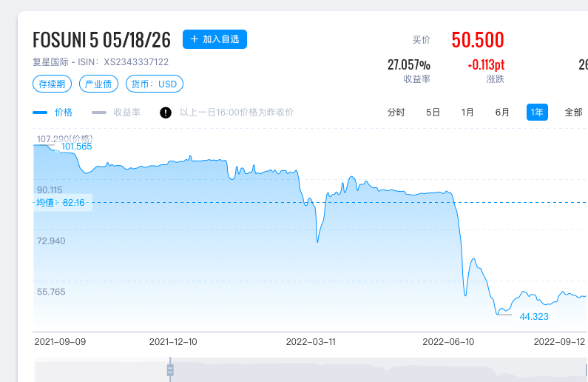Click the black exclamation info icon
588x382 pixels.
(x=166, y=113)
